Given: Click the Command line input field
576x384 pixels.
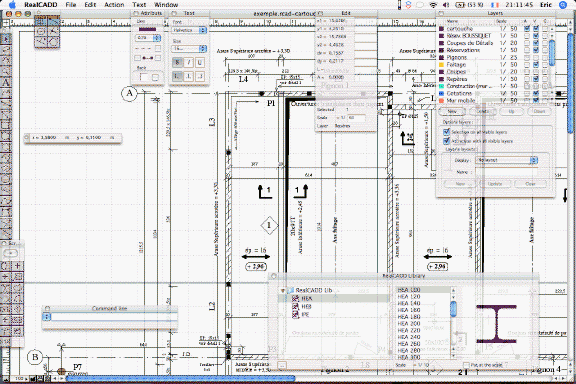Looking at the screenshot, I should coord(114,317).
